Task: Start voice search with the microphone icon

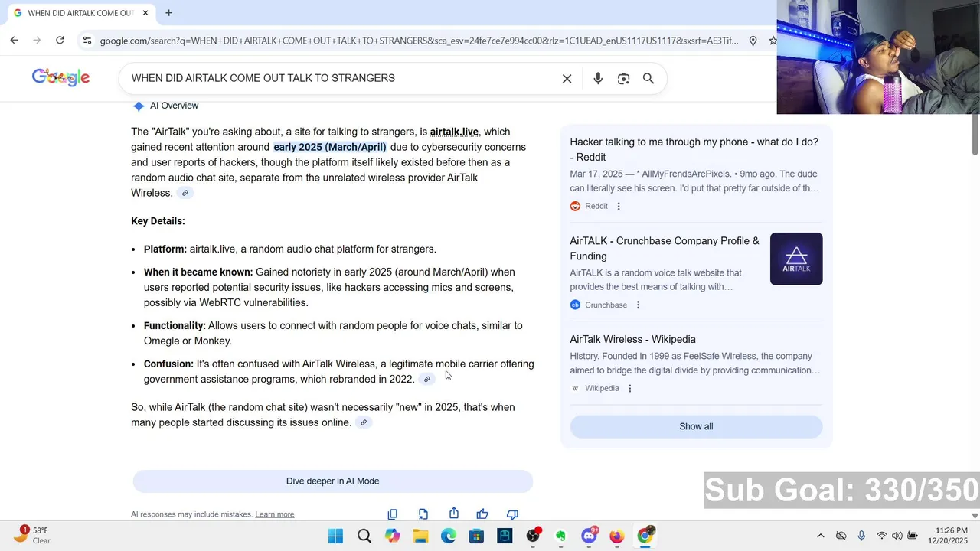Action: click(598, 78)
